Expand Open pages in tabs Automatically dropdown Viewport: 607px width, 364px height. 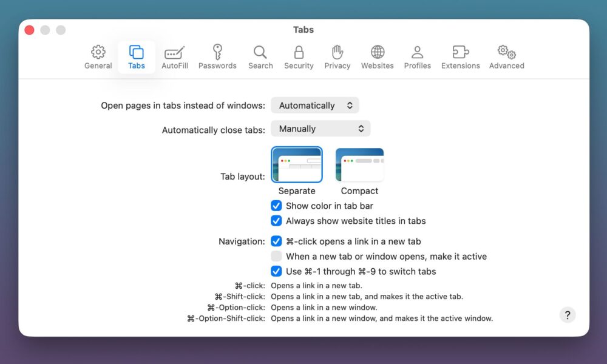[315, 106]
